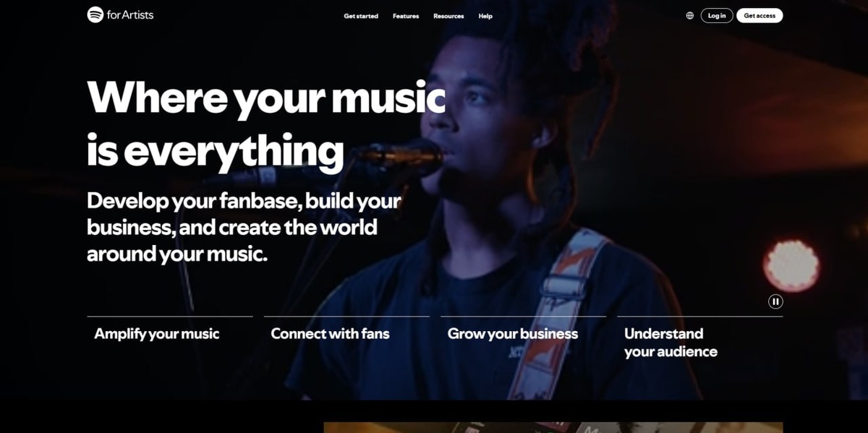Viewport: 868px width, 433px height.
Task: Open the Features menu
Action: click(x=406, y=16)
